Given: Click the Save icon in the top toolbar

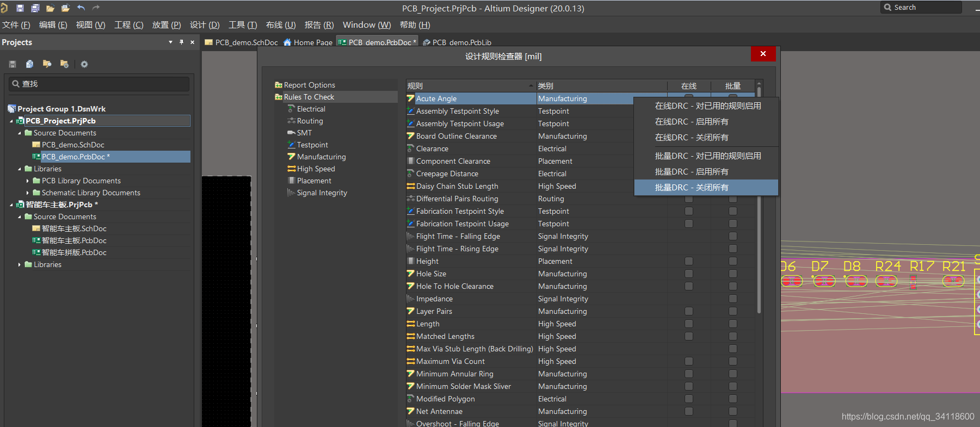Looking at the screenshot, I should (x=20, y=8).
